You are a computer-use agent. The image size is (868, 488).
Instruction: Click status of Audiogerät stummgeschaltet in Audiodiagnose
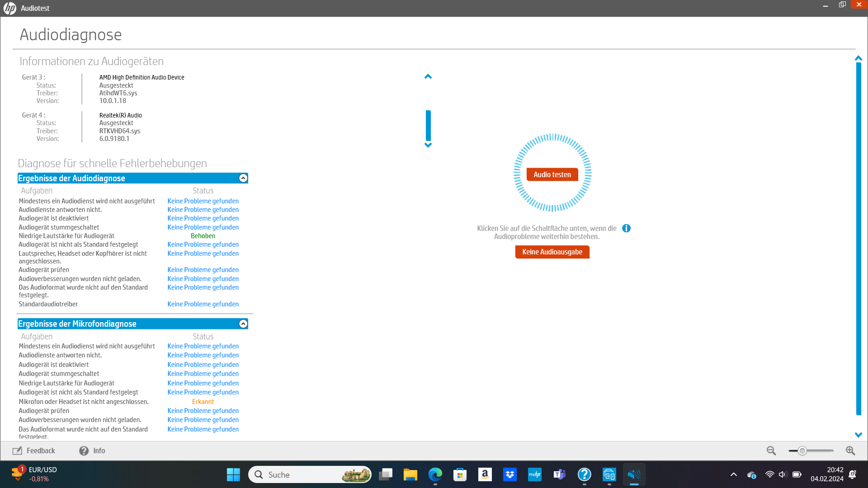point(203,227)
